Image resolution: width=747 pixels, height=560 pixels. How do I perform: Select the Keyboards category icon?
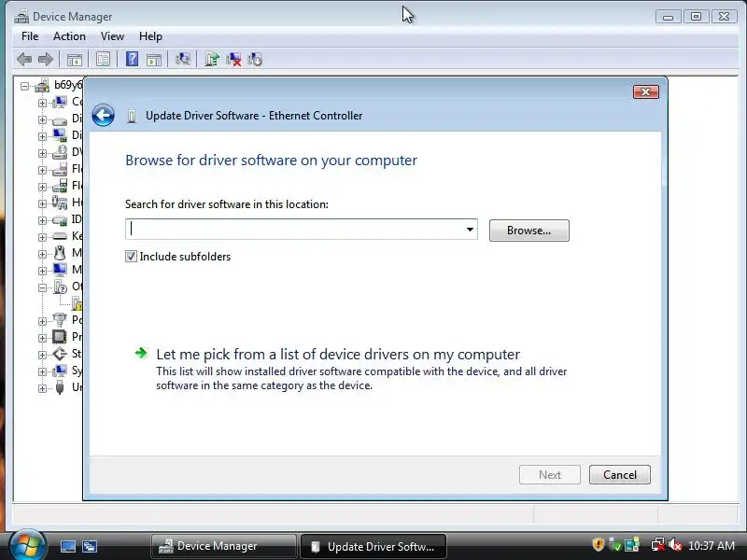click(x=60, y=236)
